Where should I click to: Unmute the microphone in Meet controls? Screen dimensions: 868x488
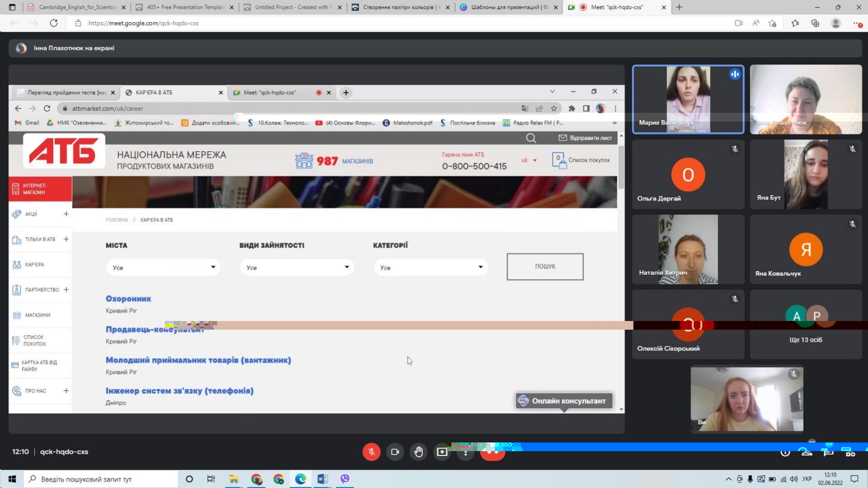(371, 452)
